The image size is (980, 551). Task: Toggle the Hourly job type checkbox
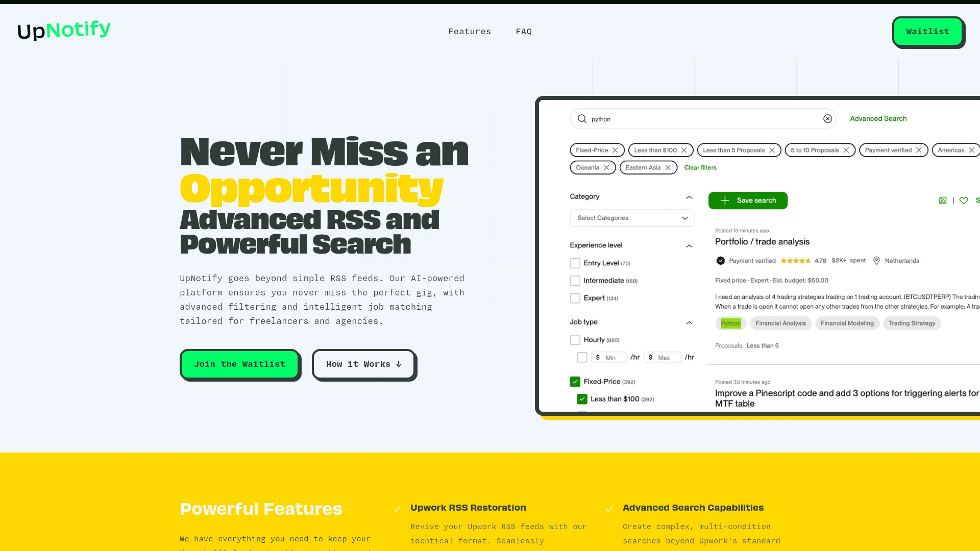[574, 340]
